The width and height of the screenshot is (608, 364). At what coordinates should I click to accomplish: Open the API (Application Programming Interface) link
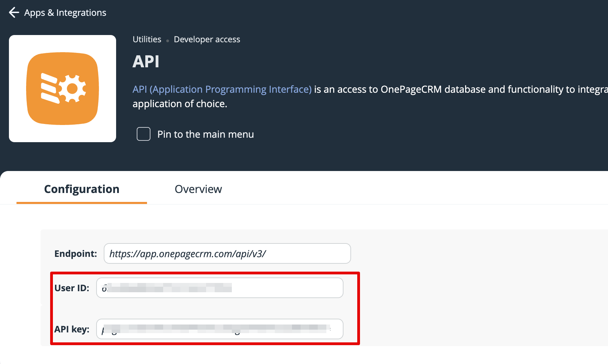222,89
